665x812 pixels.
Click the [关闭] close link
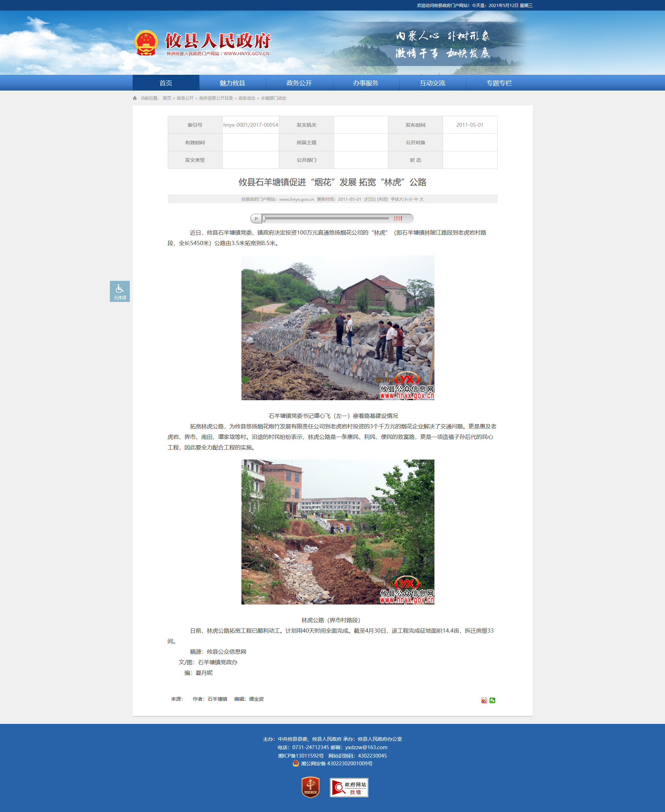click(x=382, y=199)
